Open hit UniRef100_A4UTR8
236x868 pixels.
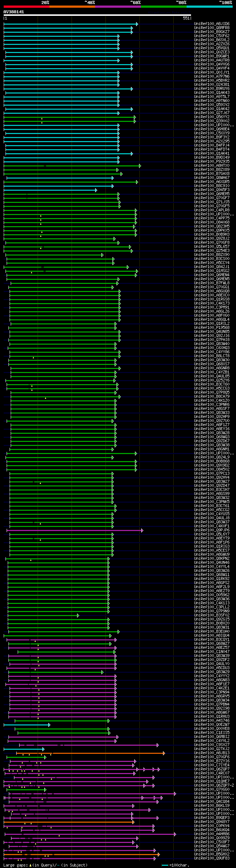pos(212,60)
